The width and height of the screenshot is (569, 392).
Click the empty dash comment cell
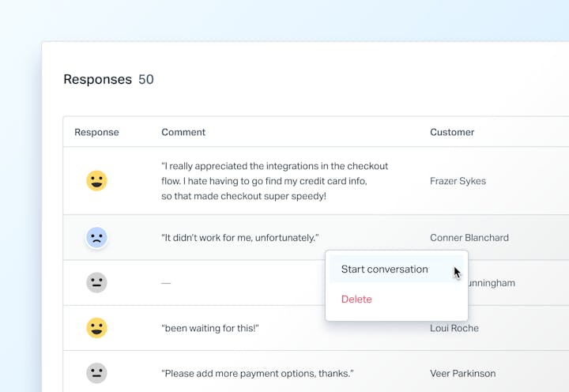[x=166, y=283]
